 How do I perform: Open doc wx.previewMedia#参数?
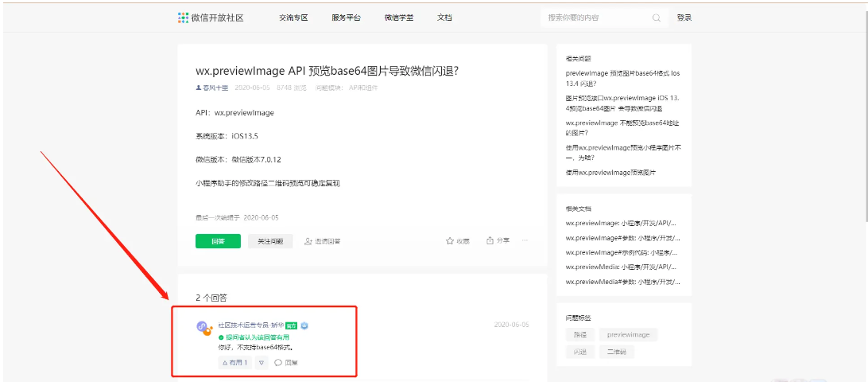point(622,282)
